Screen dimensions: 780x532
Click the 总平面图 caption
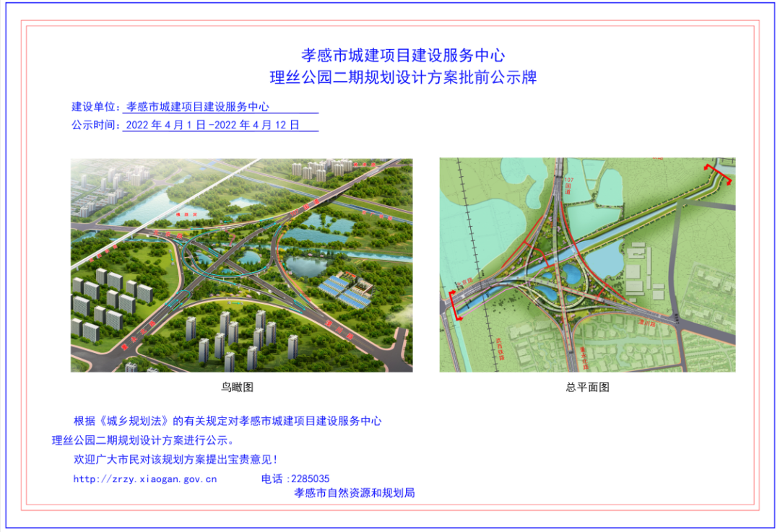(587, 388)
